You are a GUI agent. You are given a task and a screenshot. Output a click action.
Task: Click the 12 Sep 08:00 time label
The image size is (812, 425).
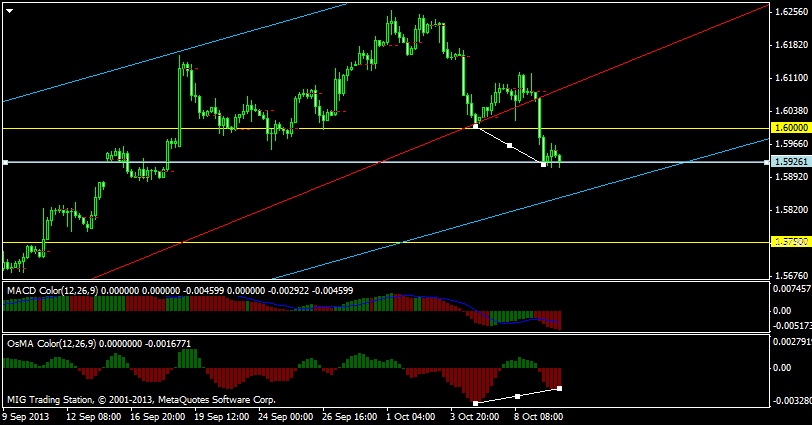pos(94,417)
